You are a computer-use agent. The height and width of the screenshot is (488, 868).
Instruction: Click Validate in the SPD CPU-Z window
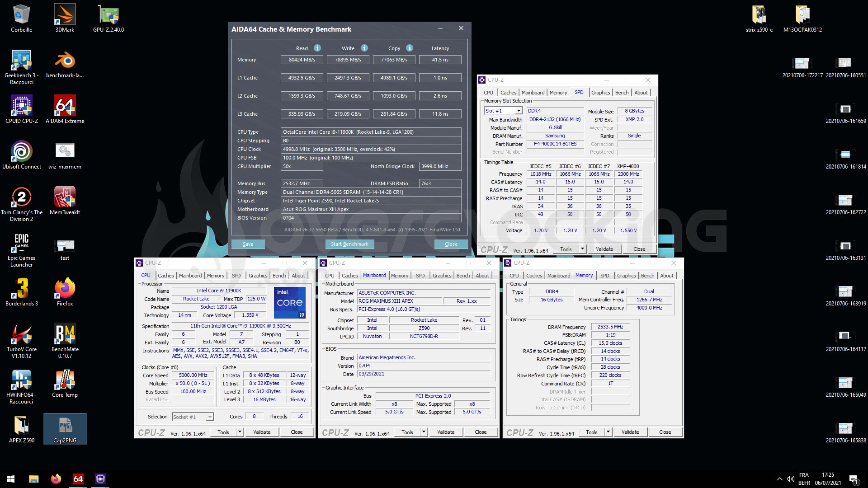click(x=604, y=249)
